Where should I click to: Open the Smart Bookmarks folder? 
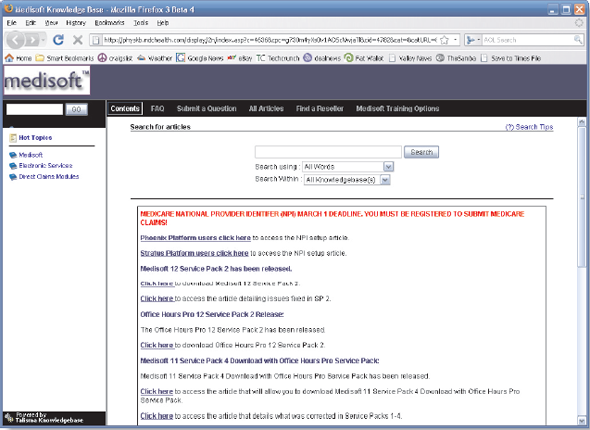tap(65, 58)
